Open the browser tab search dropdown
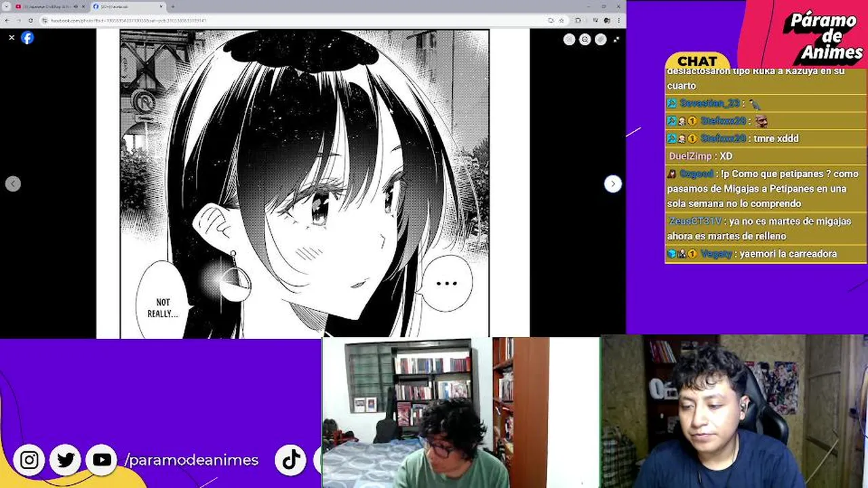 pos(6,7)
